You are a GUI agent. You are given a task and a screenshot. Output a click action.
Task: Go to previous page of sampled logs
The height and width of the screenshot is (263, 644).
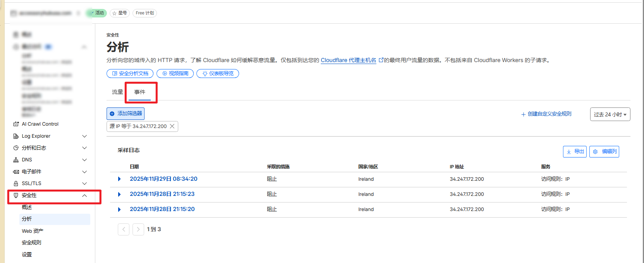tap(124, 229)
